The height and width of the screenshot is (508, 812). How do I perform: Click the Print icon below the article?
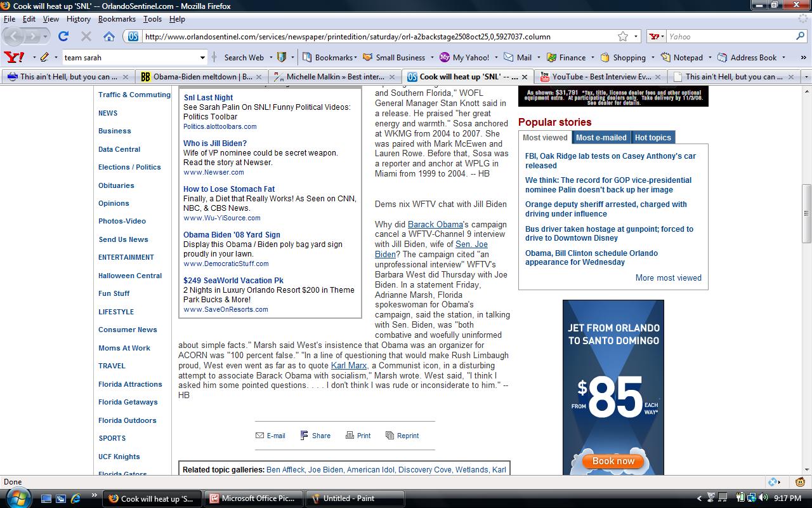click(358, 436)
